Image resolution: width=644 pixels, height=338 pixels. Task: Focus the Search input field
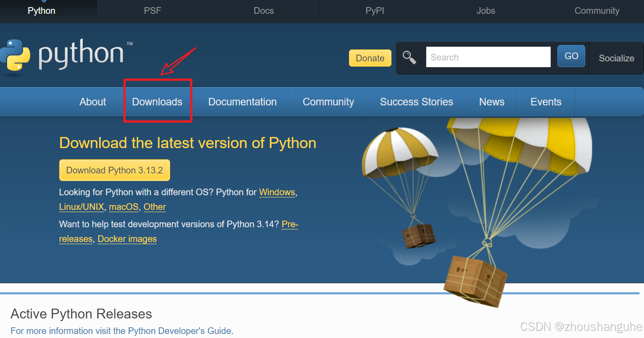tap(488, 57)
